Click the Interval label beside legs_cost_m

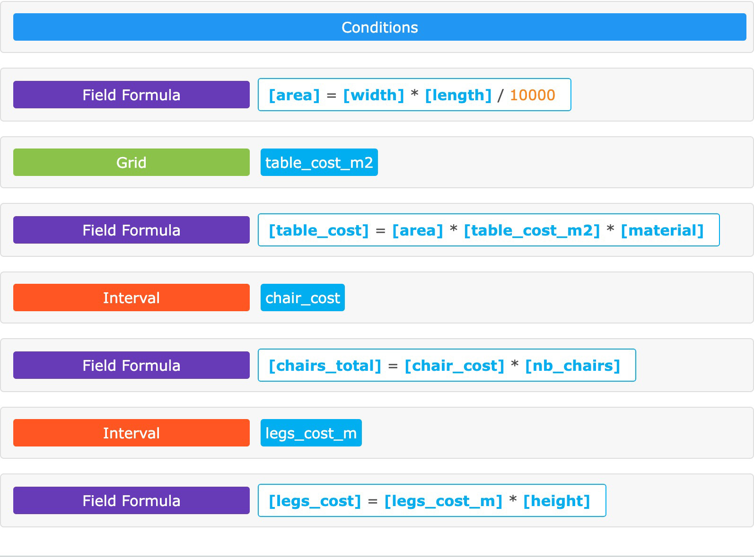(x=131, y=433)
